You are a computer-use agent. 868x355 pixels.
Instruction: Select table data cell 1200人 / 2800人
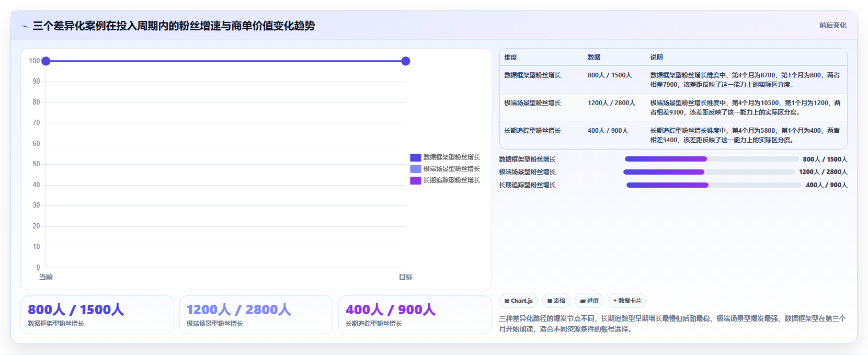click(x=611, y=103)
